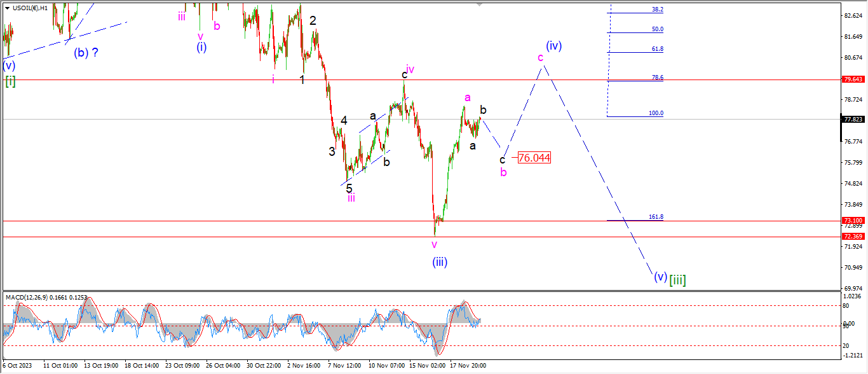Click the 79.643 red price tag
868x374 pixels.
click(851, 80)
